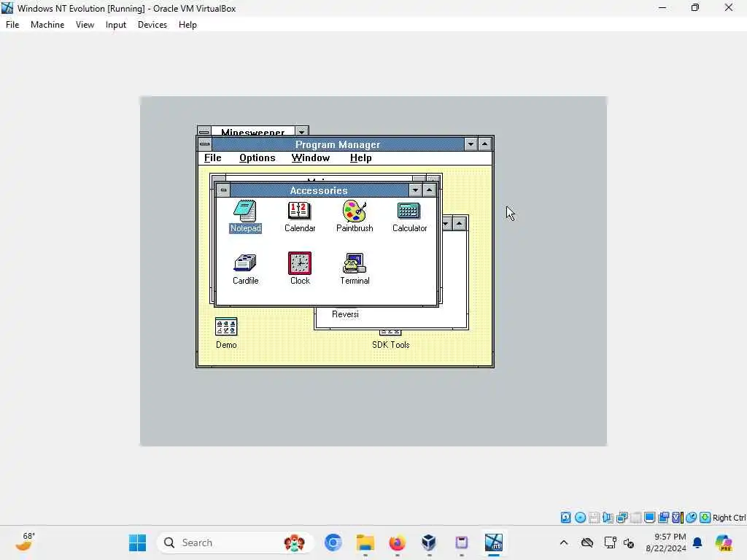747x560 pixels.
Task: Click the Accessories window title bar
Action: (x=319, y=190)
